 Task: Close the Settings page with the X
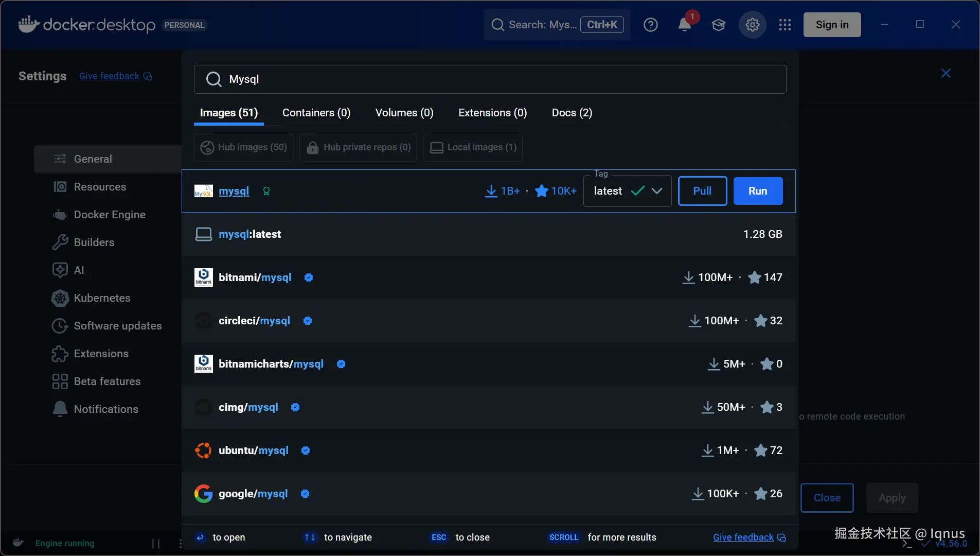tap(946, 73)
